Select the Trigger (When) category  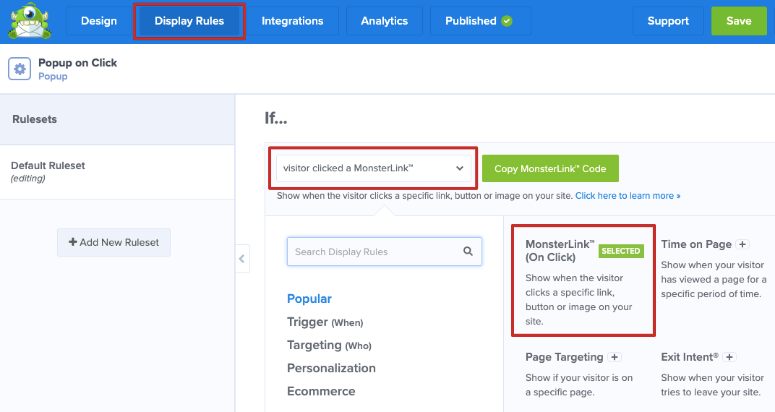pos(325,322)
